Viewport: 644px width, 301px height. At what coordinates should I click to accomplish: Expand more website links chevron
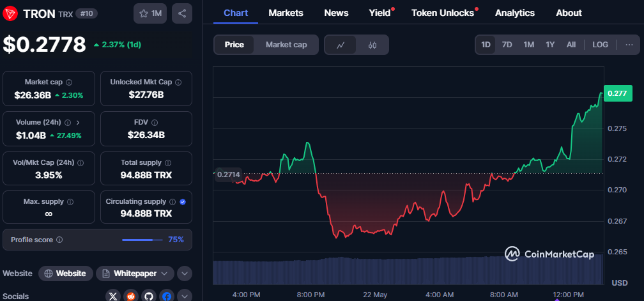pos(185,274)
